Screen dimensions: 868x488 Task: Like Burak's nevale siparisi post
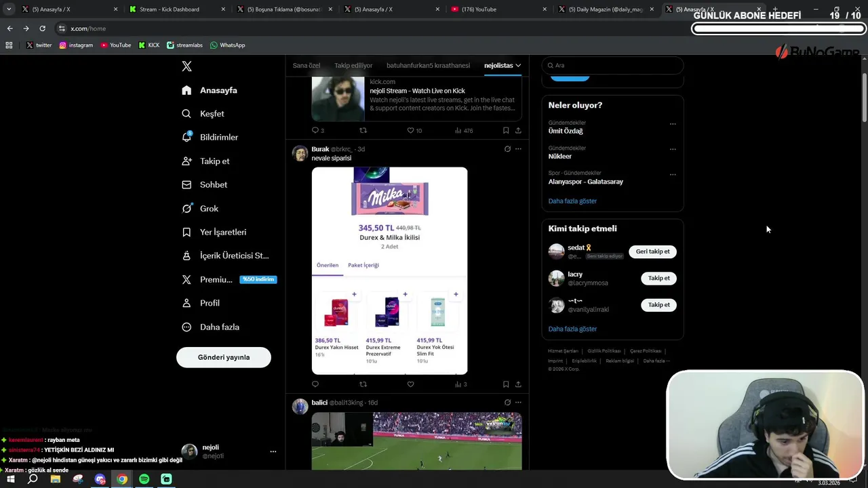410,384
